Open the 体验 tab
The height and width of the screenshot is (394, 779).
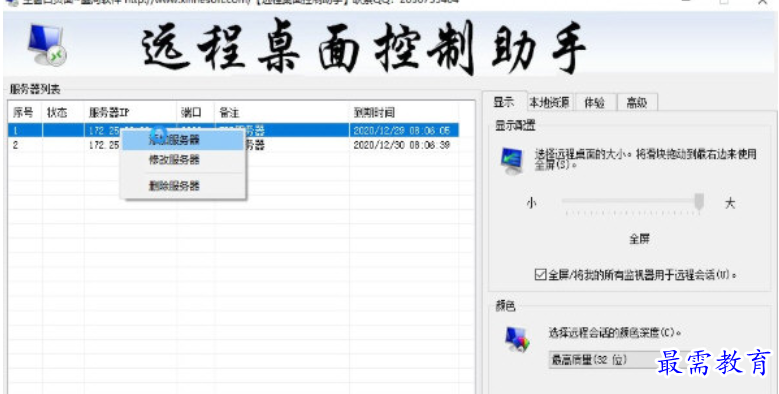pos(595,103)
